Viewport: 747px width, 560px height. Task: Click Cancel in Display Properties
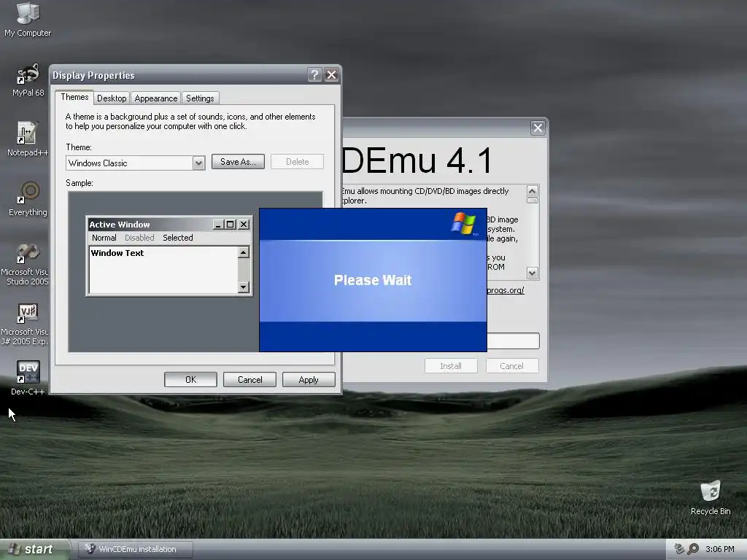(x=249, y=379)
